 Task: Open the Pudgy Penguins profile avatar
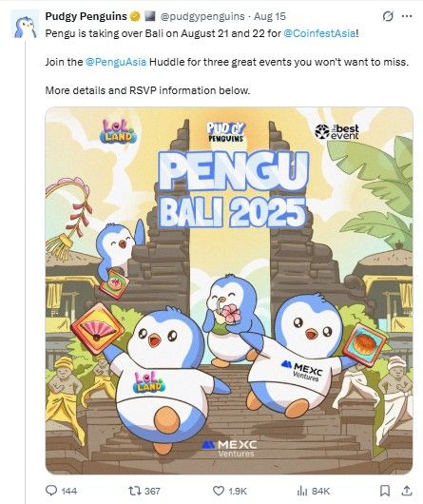[25, 24]
